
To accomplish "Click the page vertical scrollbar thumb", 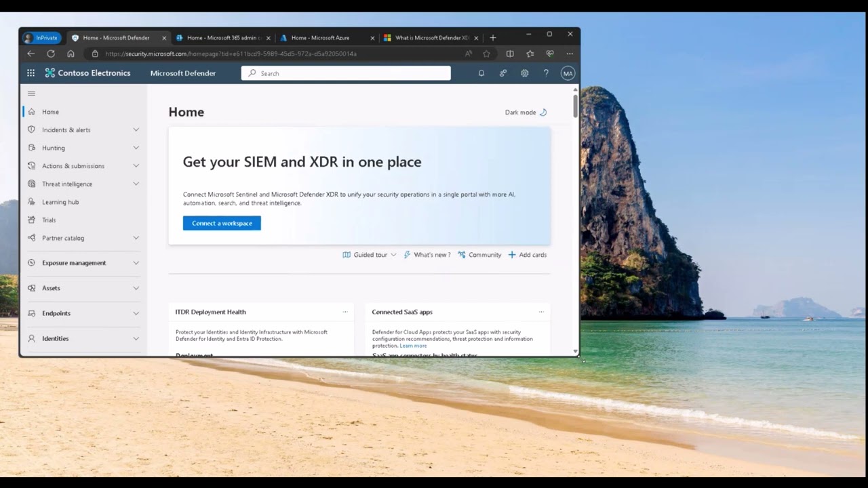I will (x=576, y=107).
